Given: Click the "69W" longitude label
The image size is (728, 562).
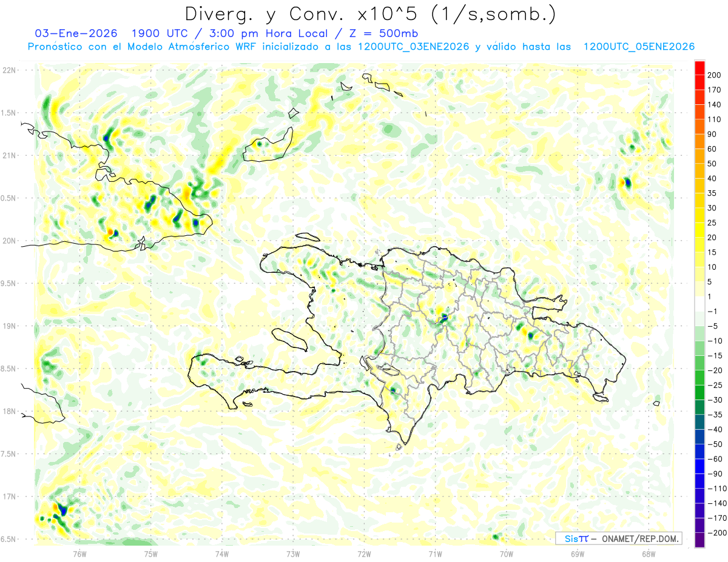Looking at the screenshot, I should 577,554.
